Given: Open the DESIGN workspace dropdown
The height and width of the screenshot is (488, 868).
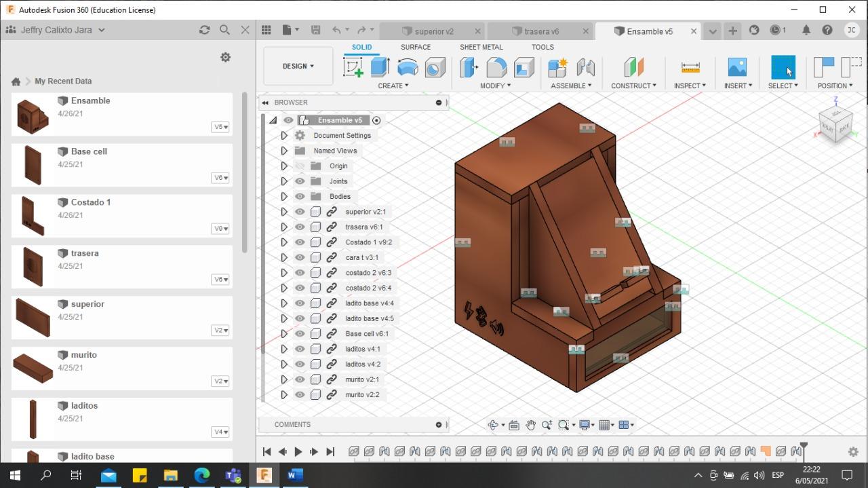Looking at the screenshot, I should (x=298, y=66).
